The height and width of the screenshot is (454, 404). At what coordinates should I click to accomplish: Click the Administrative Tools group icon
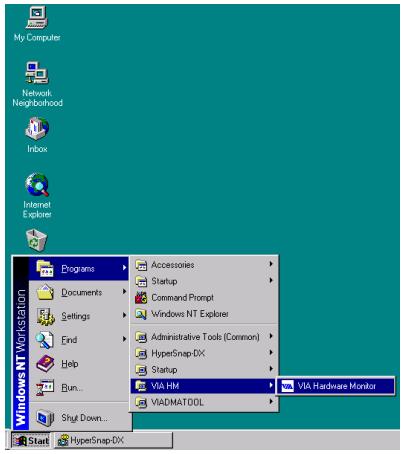(141, 337)
